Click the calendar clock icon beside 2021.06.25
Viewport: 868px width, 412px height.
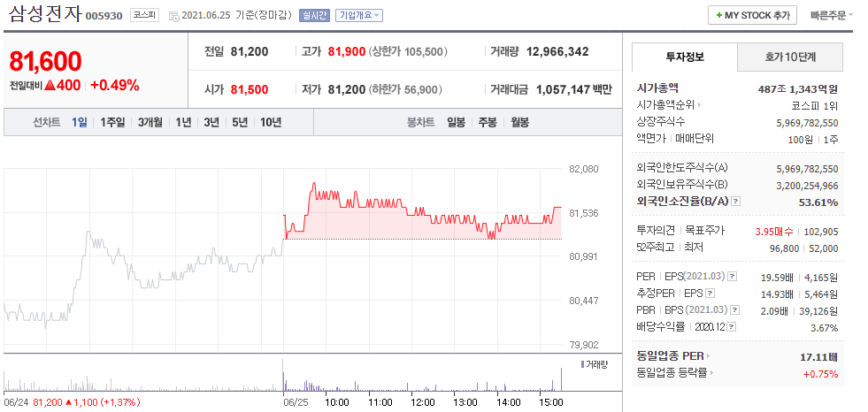(x=173, y=16)
